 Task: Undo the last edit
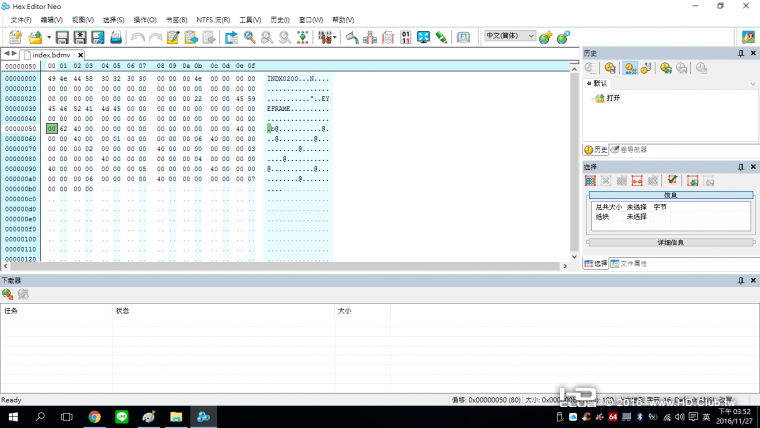(x=138, y=37)
